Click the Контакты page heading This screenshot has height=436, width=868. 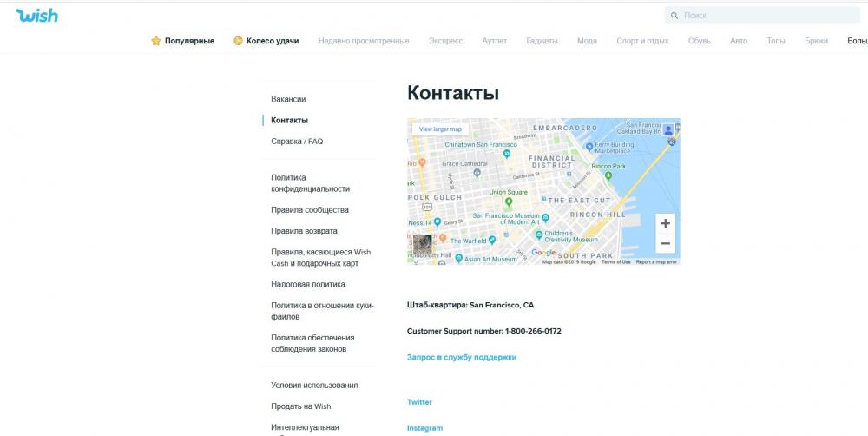453,93
